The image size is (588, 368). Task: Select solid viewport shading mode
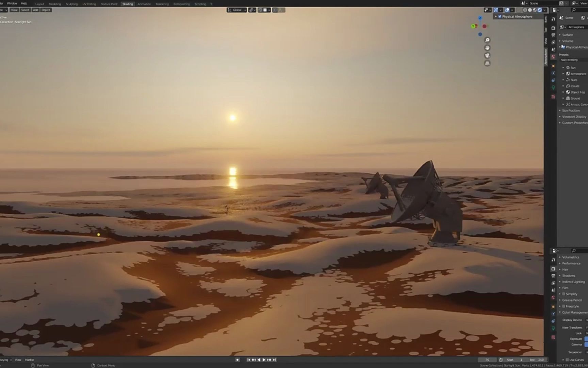click(530, 10)
